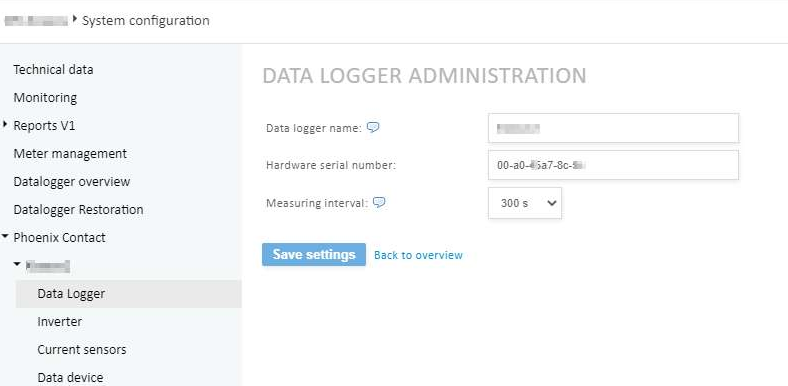Select the Data Logger tree item
The width and height of the screenshot is (788, 386).
point(129,294)
